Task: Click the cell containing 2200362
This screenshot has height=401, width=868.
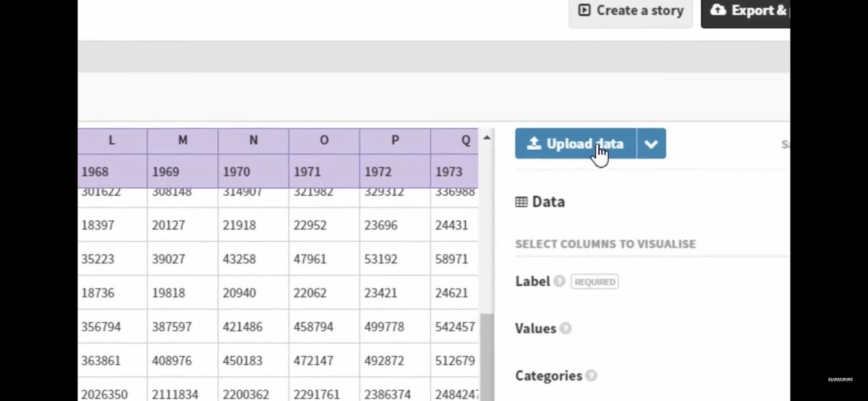Action: pos(254,389)
